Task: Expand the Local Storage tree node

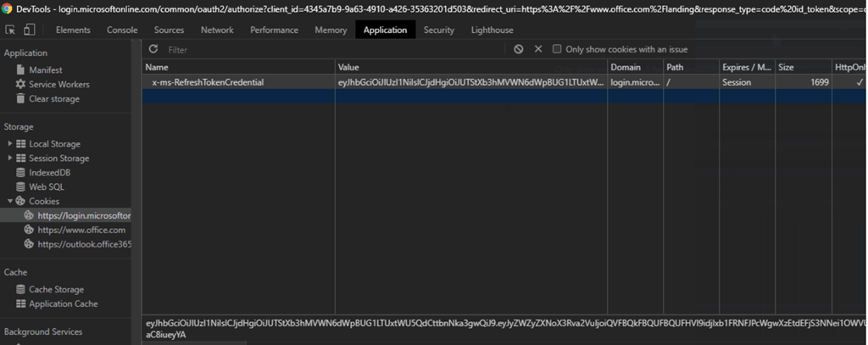Action: [10, 144]
